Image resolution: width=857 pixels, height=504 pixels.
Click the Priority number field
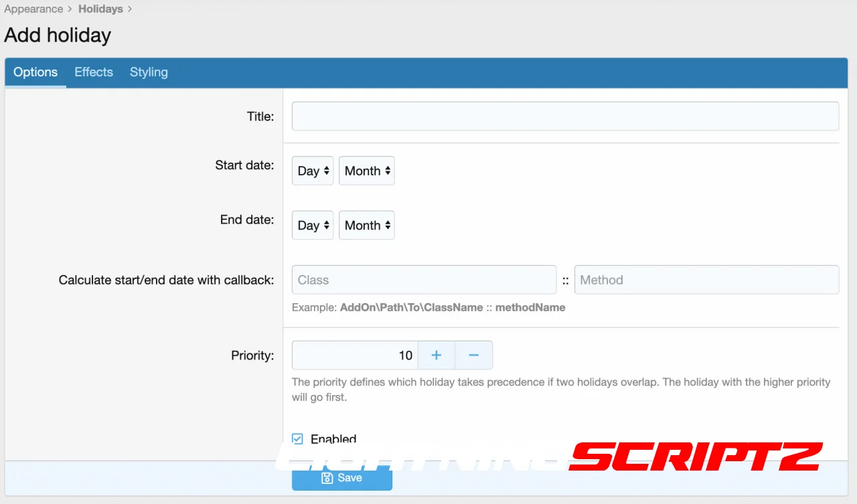(x=355, y=355)
